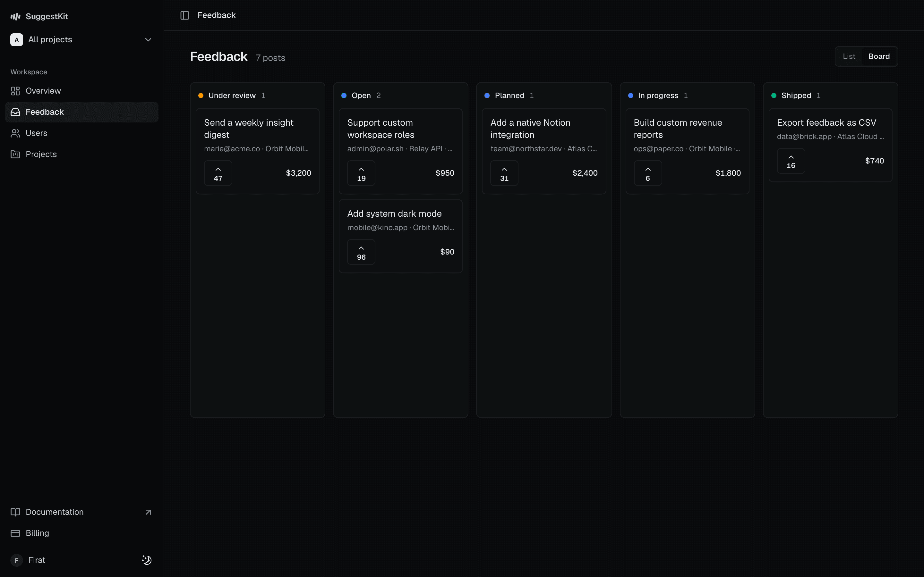The image size is (924, 577).
Task: Upvote the weekly insight digest post
Action: [218, 173]
